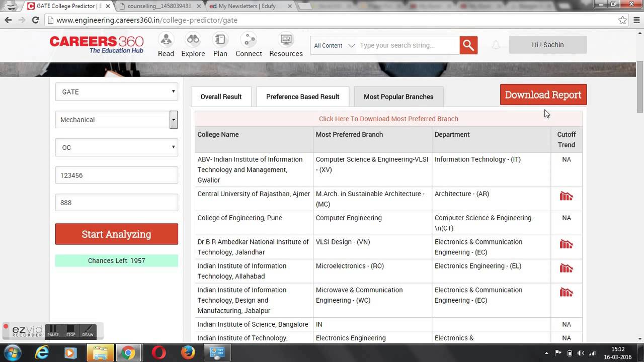Switch to Overall Result tab

(221, 97)
